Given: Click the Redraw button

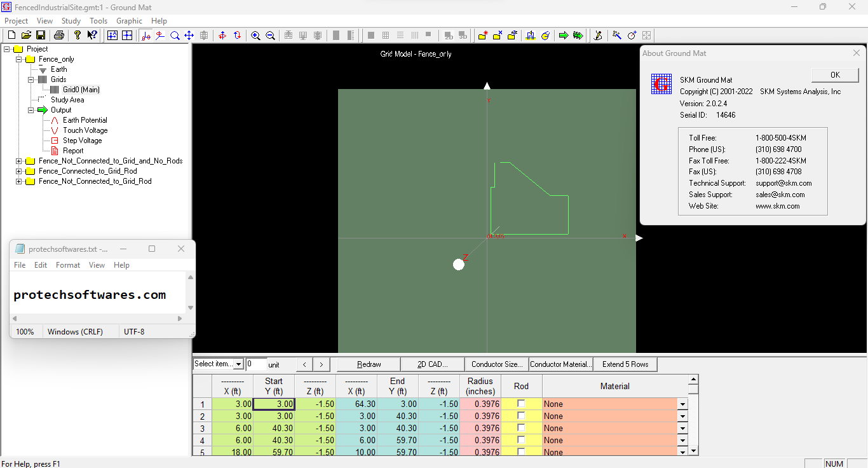Looking at the screenshot, I should point(369,364).
